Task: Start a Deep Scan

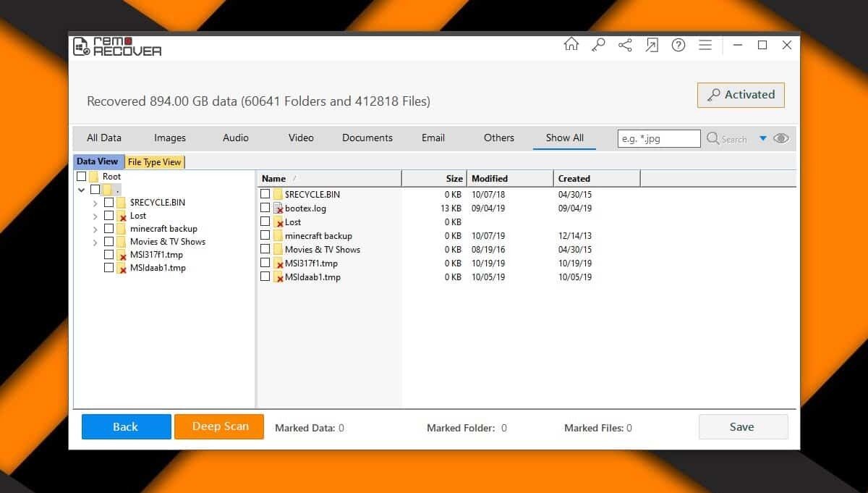Action: tap(218, 426)
